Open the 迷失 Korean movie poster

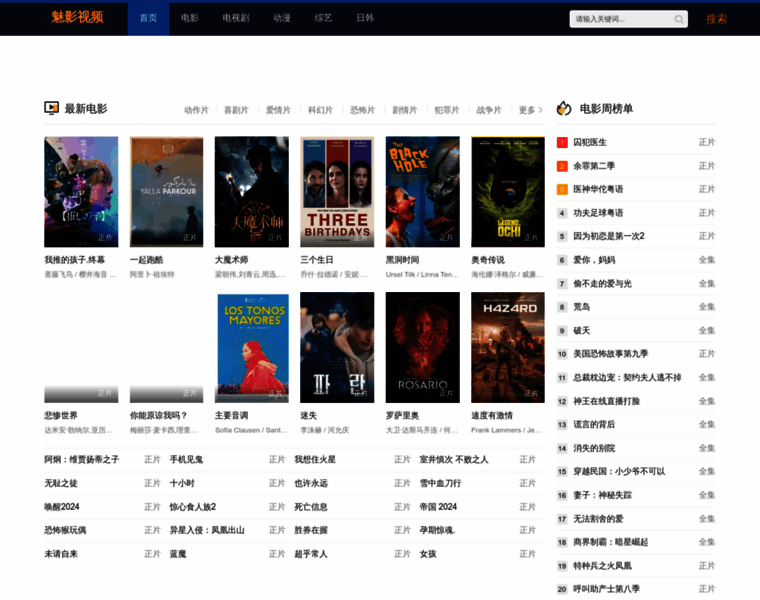click(x=337, y=347)
